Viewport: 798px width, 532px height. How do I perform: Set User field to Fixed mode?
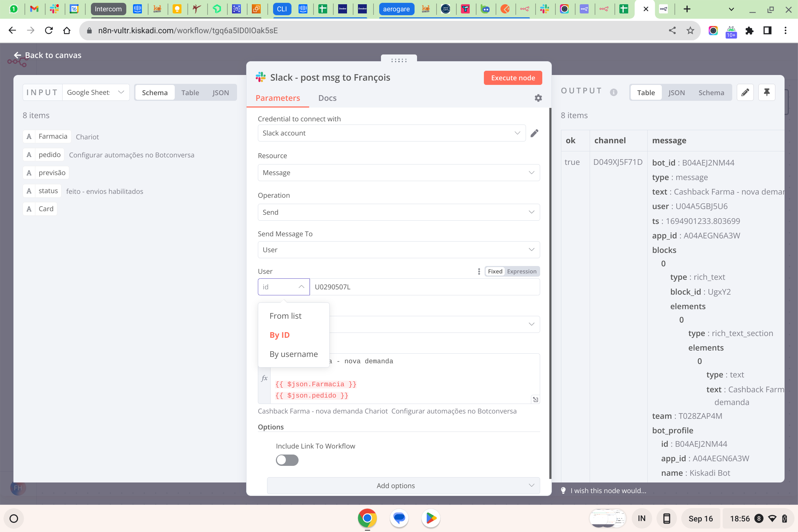495,271
